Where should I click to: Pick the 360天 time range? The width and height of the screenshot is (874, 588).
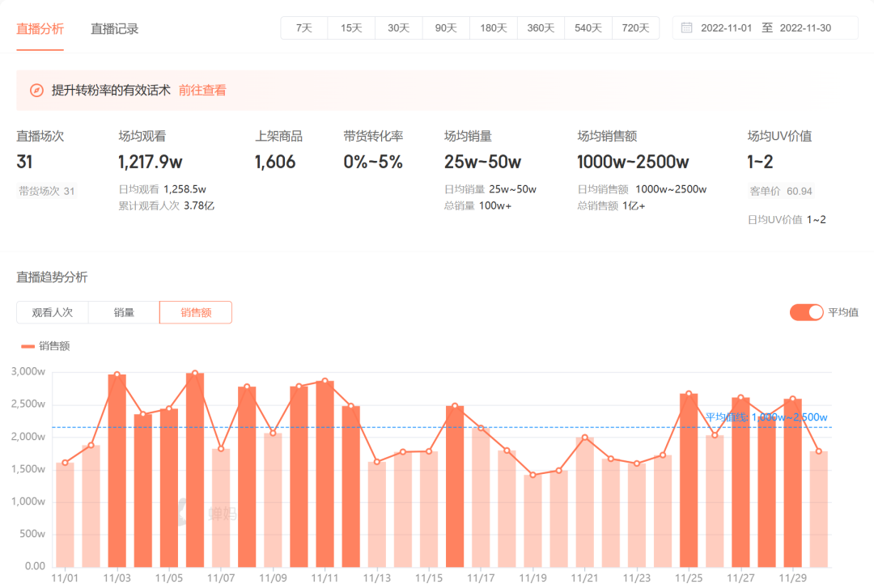pyautogui.click(x=541, y=27)
